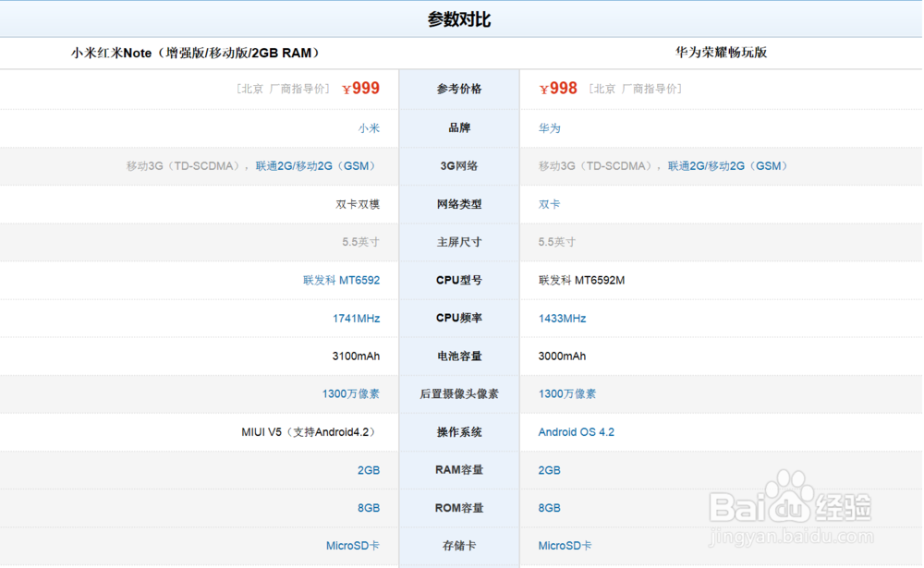
Task: Click the 3000mAh battery value
Action: [562, 356]
